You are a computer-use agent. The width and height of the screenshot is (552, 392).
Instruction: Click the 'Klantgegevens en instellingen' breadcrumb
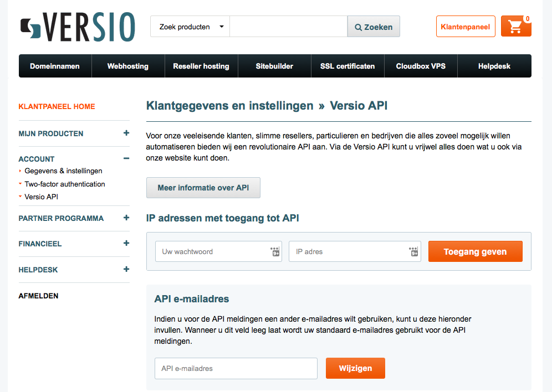[x=230, y=105]
